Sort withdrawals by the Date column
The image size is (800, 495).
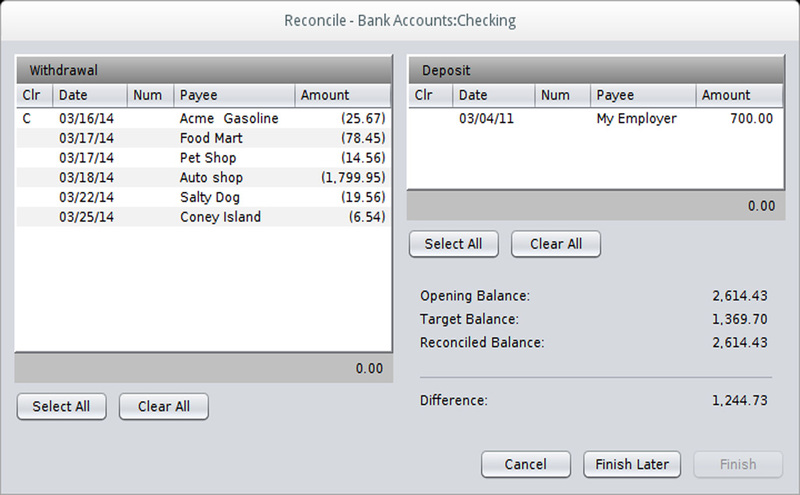[x=90, y=95]
